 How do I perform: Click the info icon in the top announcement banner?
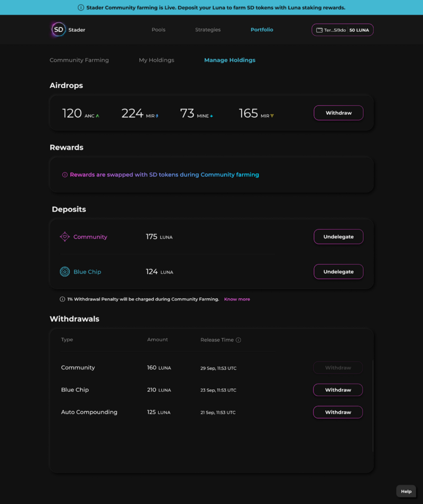tap(81, 7)
